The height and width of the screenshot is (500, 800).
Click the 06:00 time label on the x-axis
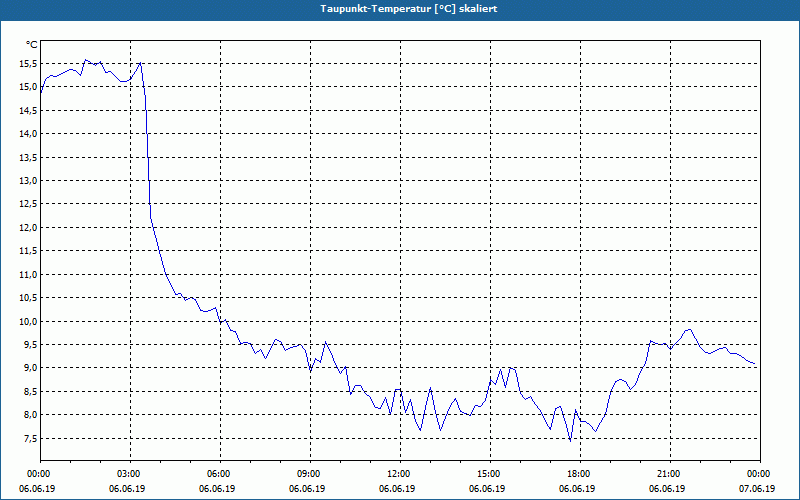pos(217,474)
